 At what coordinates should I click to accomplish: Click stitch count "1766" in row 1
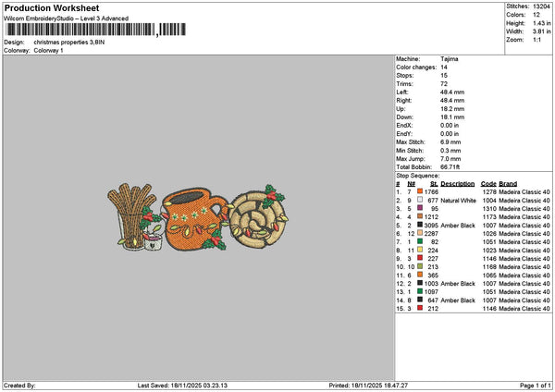coord(431,191)
